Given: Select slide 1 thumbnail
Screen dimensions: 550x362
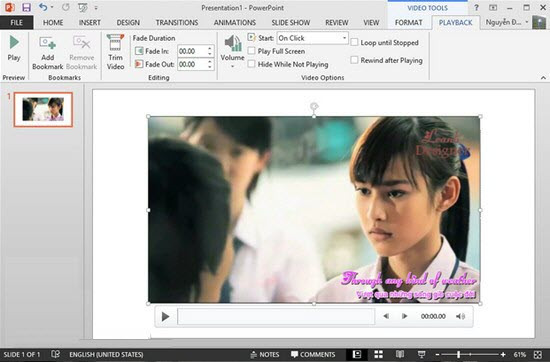Looking at the screenshot, I should [x=43, y=109].
